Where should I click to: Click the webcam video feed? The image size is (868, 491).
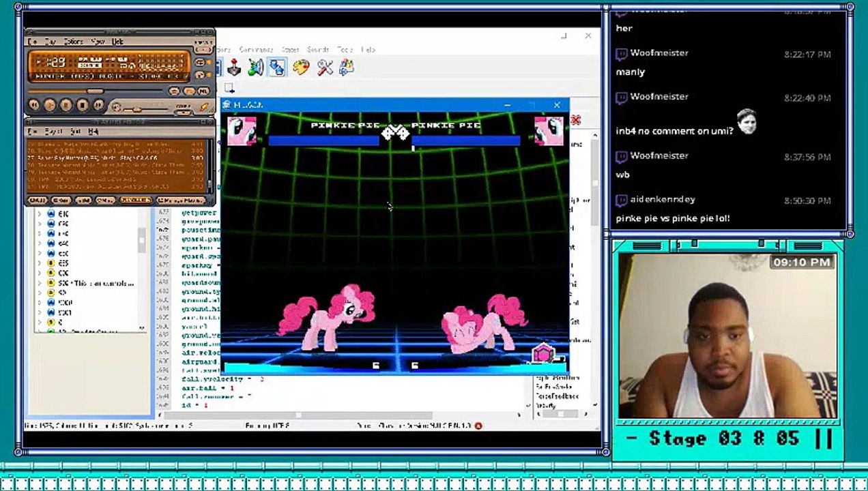pos(728,336)
